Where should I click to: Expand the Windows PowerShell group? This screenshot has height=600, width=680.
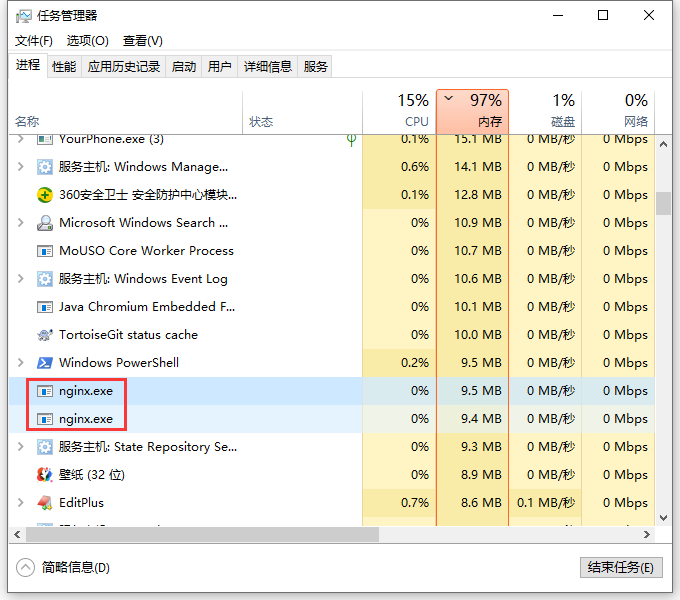[20, 363]
